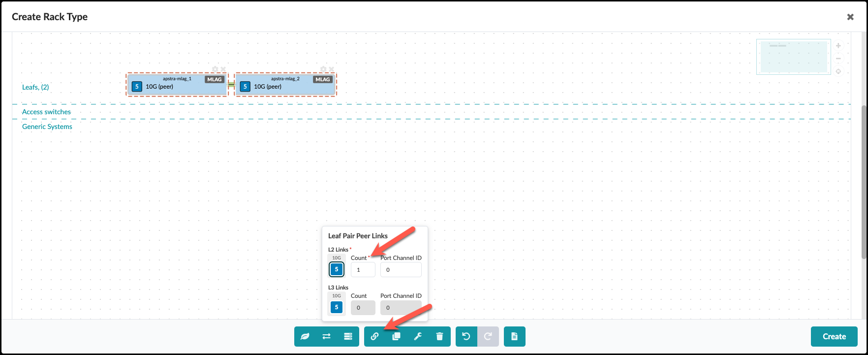Click the L2 Links Port Channel ID field
The image size is (868, 355).
[401, 270]
